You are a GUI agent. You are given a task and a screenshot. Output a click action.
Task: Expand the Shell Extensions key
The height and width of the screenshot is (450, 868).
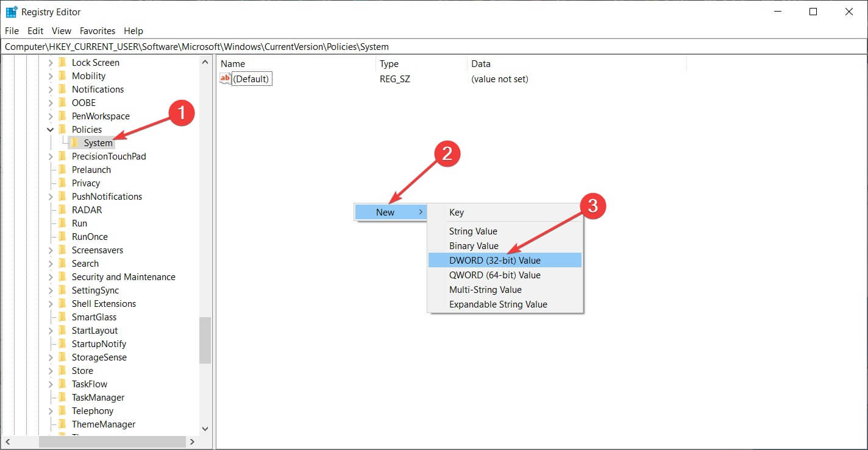point(51,303)
